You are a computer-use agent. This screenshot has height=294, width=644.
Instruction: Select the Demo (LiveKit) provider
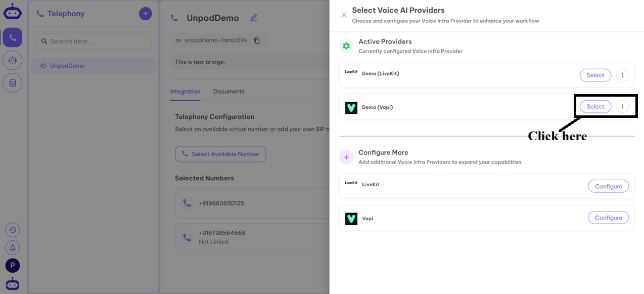point(595,75)
